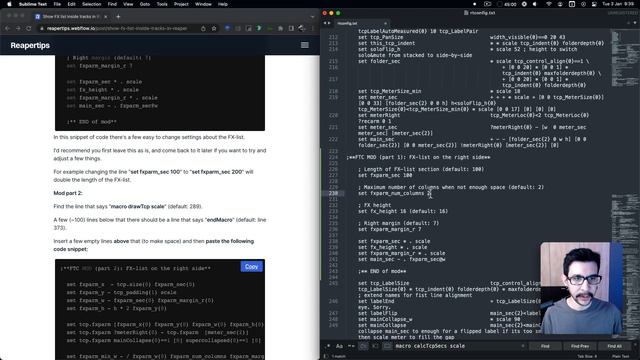Viewport: 640px width, 360px height.
Task: Click date and time in menu bar
Action: (x=618, y=4)
